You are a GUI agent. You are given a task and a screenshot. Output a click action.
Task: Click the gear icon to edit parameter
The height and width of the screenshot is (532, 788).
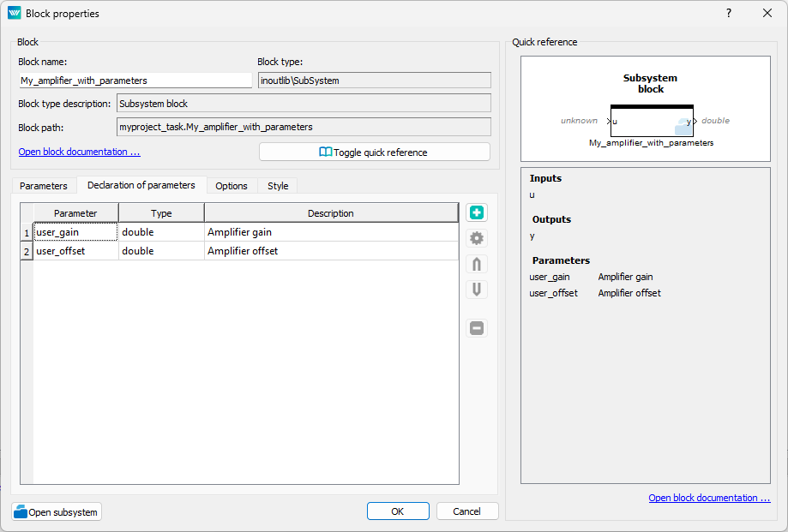point(477,238)
